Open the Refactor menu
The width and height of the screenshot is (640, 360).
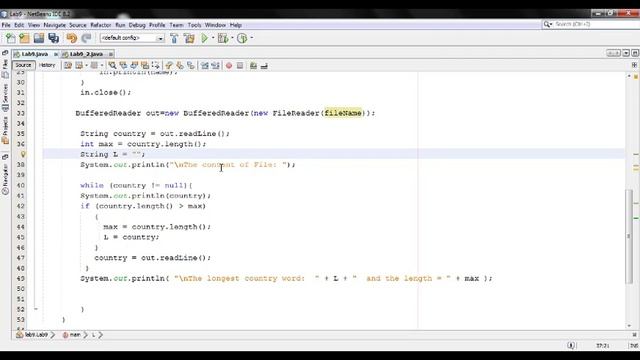pos(101,25)
